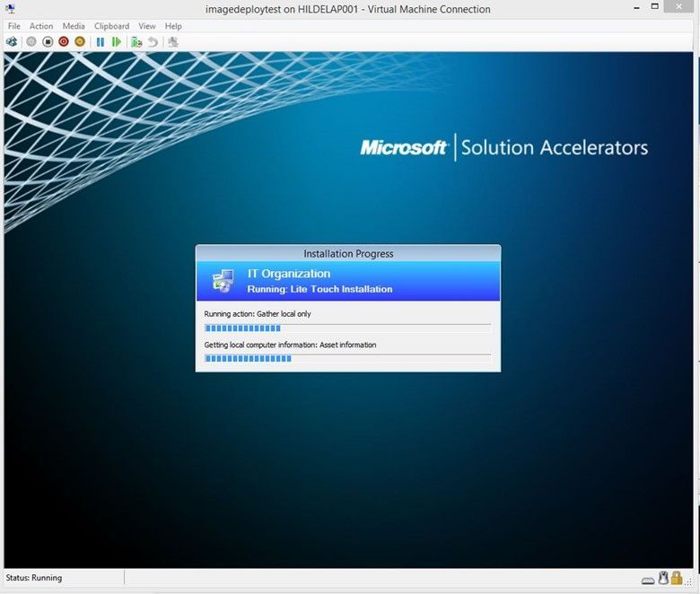Shut down the VM with red button
Image resolution: width=700 pixels, height=594 pixels.
point(64,42)
